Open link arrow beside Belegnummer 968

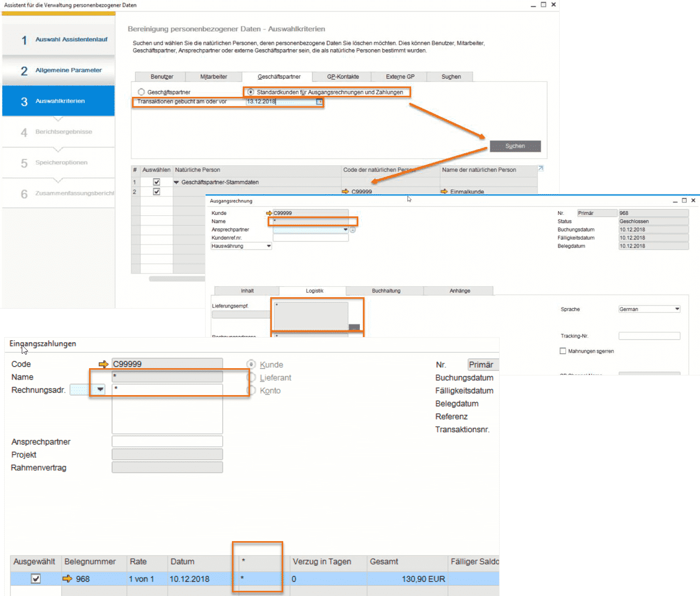(67, 579)
